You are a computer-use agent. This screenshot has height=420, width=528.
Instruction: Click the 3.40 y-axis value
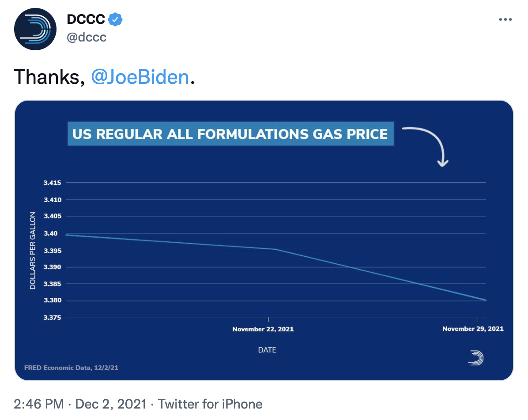[51, 233]
